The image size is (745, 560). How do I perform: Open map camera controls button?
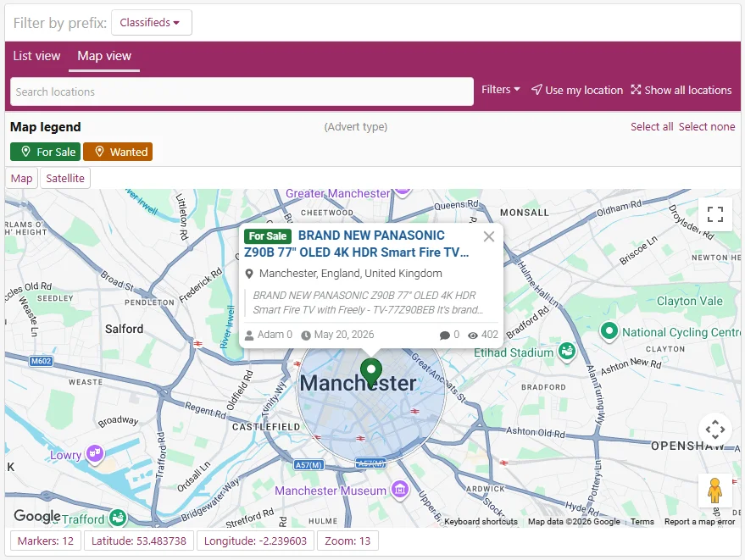(x=715, y=430)
